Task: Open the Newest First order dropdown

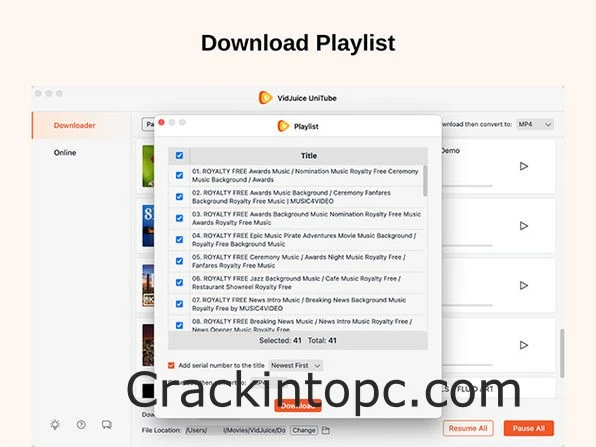Action: (x=296, y=365)
